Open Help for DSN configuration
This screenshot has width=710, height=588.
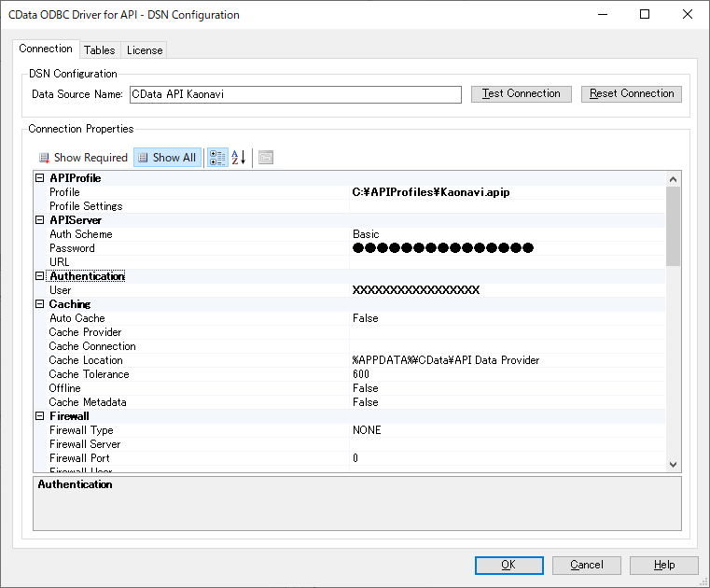point(663,565)
